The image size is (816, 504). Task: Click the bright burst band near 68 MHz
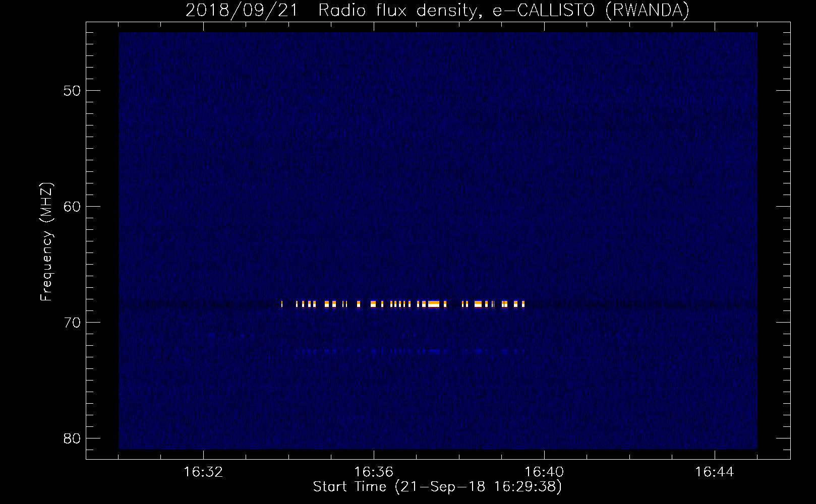(403, 304)
